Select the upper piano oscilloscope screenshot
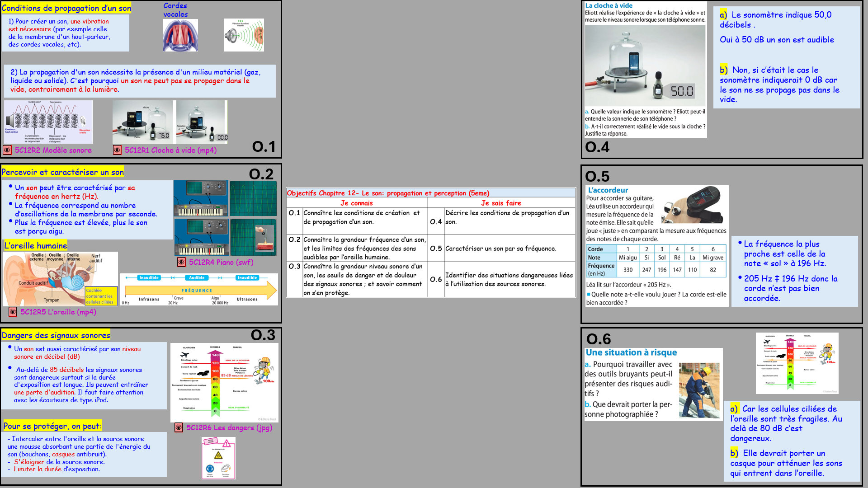Image resolution: width=868 pixels, height=488 pixels. pos(201,198)
